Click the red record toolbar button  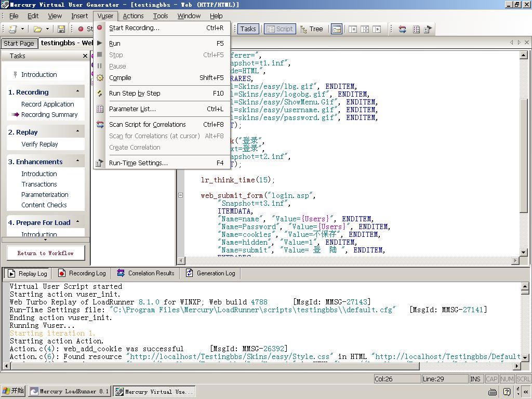[81, 29]
